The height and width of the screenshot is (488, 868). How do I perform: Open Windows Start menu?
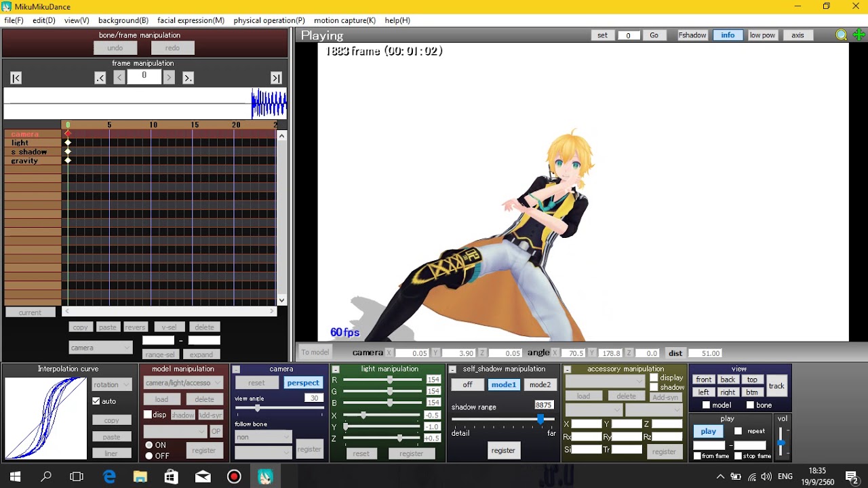point(15,476)
